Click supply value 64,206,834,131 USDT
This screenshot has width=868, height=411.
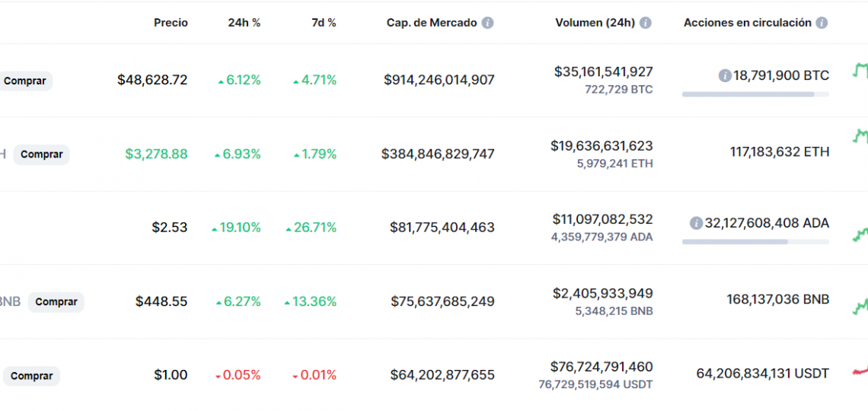tap(763, 374)
